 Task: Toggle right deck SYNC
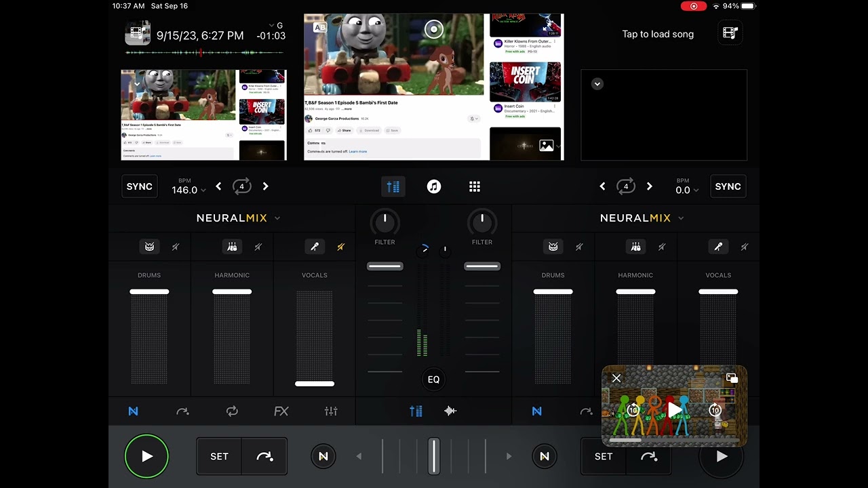[x=728, y=186]
